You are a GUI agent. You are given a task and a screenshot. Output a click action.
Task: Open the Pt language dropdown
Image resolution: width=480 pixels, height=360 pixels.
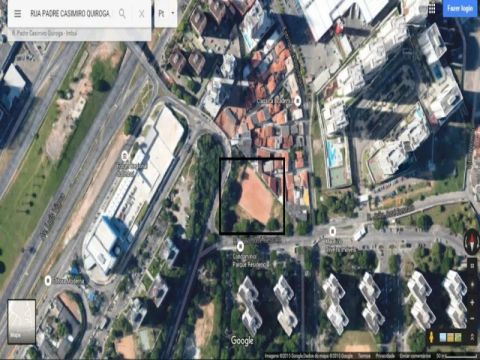pos(166,14)
